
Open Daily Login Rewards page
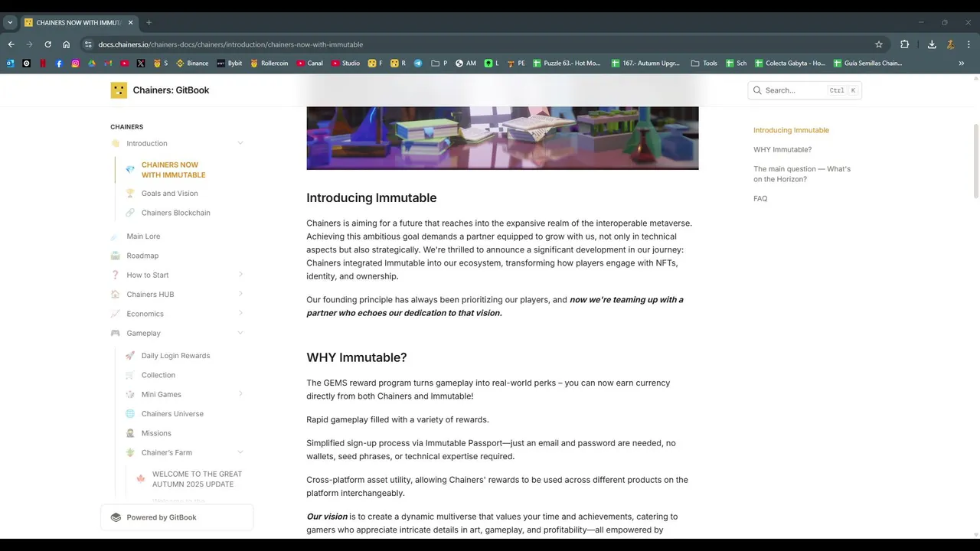click(175, 356)
